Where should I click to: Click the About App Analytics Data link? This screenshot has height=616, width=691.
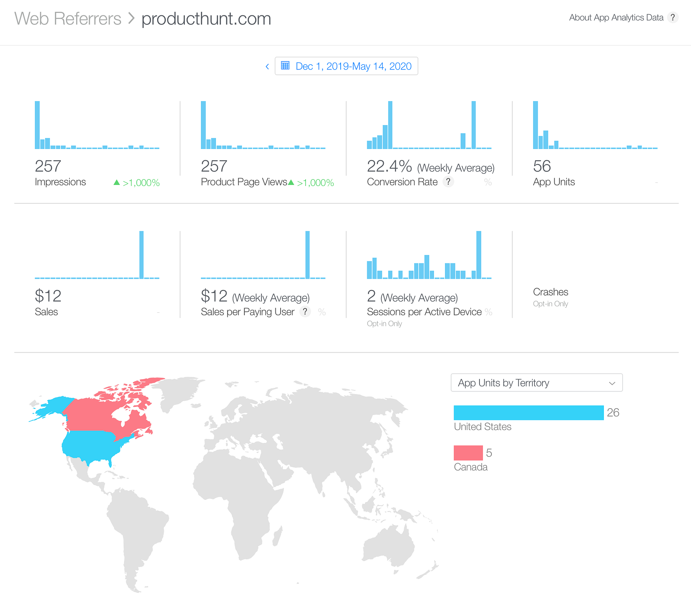coord(616,18)
